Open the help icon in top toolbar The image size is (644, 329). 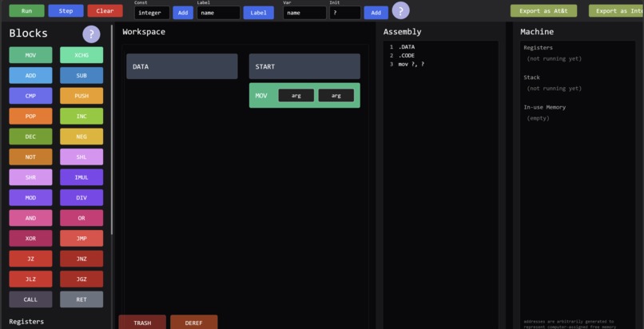pos(401,10)
